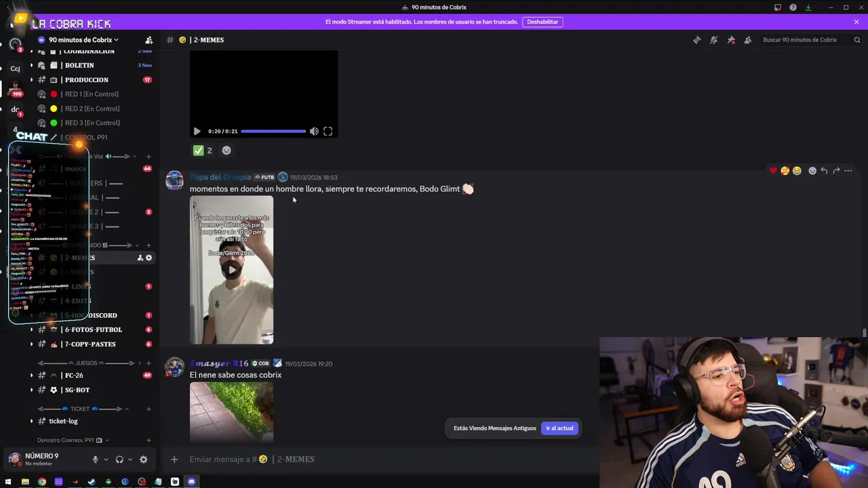Image resolution: width=868 pixels, height=488 pixels.
Task: Expand the BOLETIN channel threads
Action: click(31, 65)
